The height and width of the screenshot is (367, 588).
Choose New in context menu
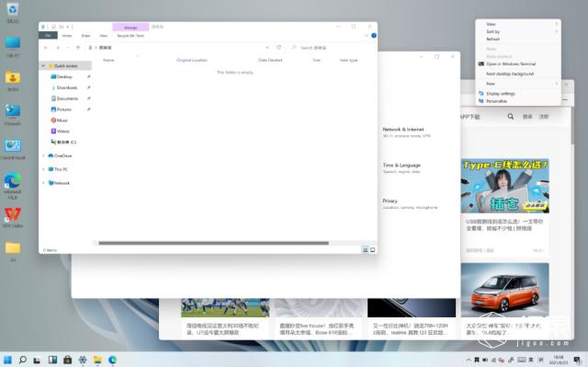(518, 84)
